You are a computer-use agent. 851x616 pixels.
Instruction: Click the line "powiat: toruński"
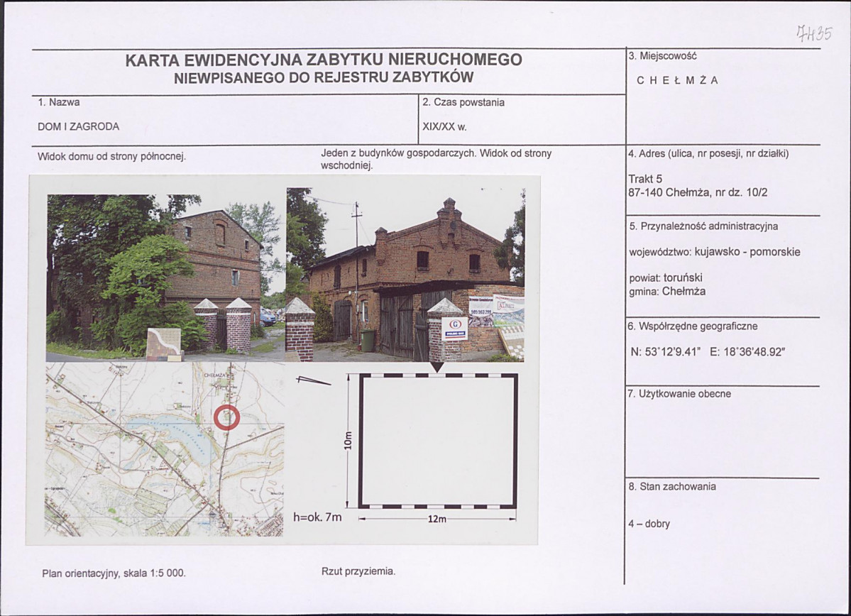(666, 278)
